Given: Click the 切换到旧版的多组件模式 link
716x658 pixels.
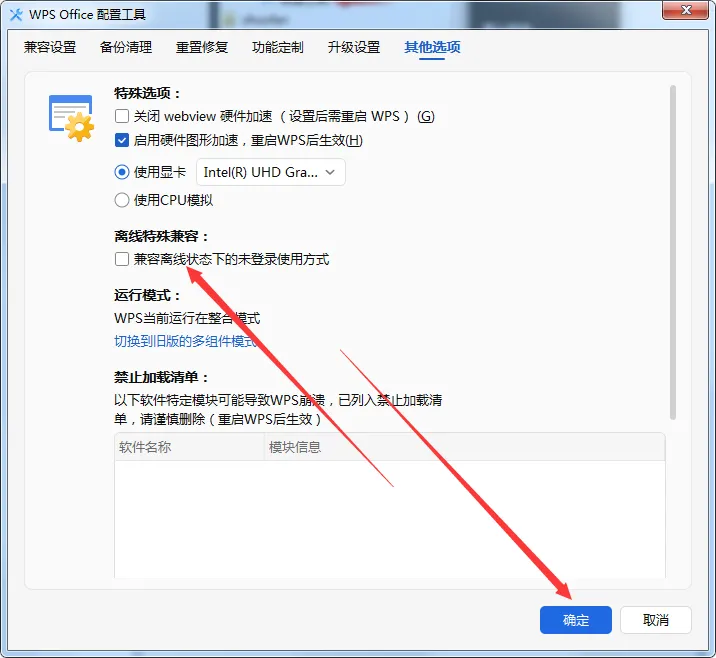Looking at the screenshot, I should point(185,341).
